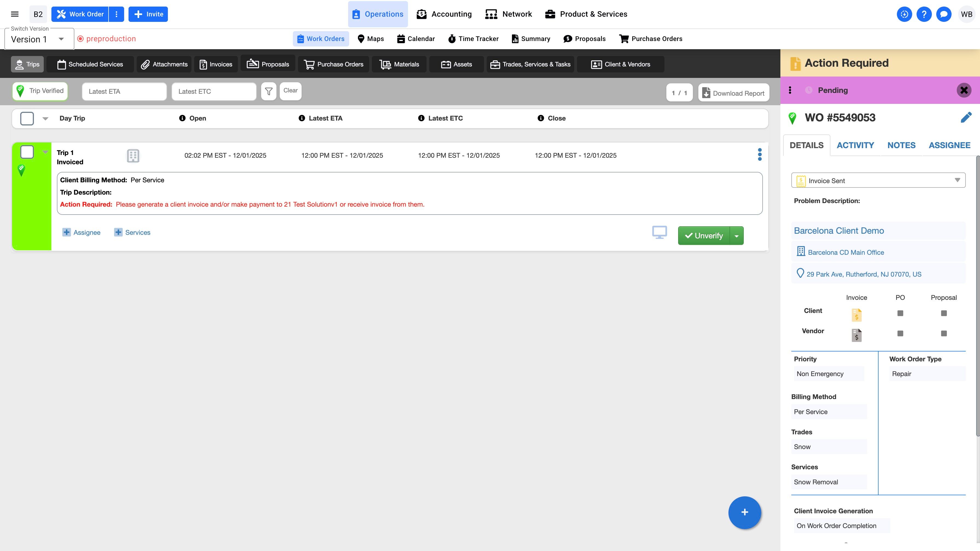
Task: Expand the Invoice Sent status dropdown
Action: coord(878,181)
